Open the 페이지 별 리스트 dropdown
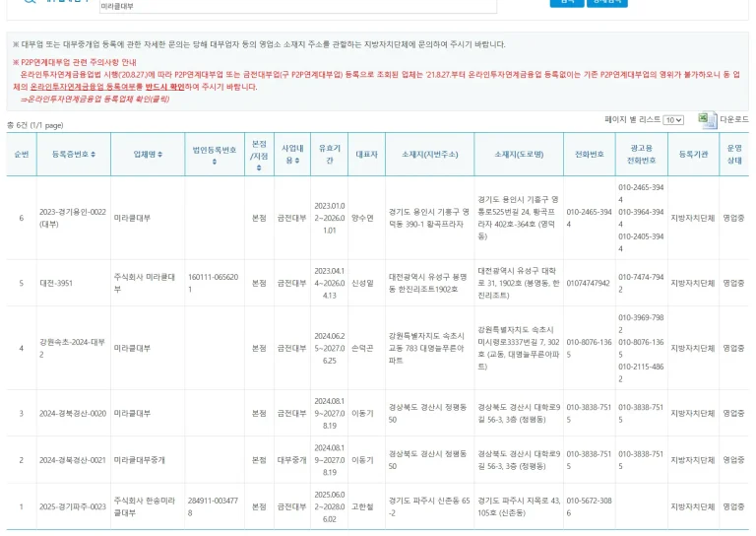Viewport: 756px width, 536px height. (x=673, y=119)
